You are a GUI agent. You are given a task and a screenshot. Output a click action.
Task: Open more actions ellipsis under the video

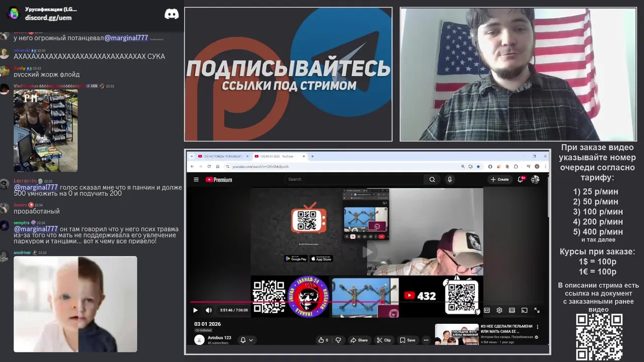(426, 340)
